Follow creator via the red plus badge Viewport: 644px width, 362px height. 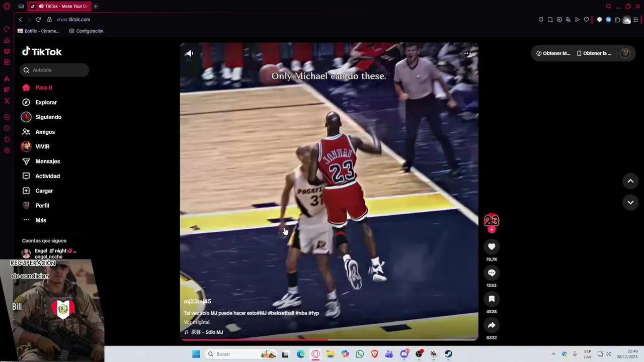[x=492, y=229]
